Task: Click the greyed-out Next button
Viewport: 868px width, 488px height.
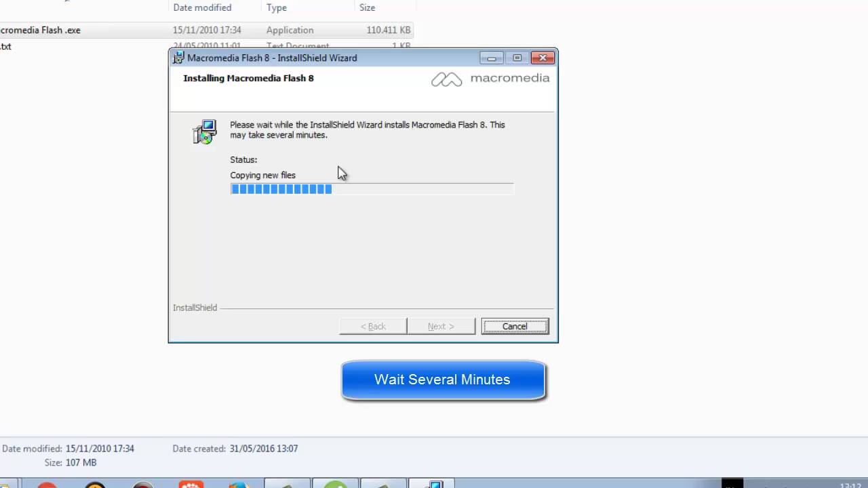Action: pos(441,326)
